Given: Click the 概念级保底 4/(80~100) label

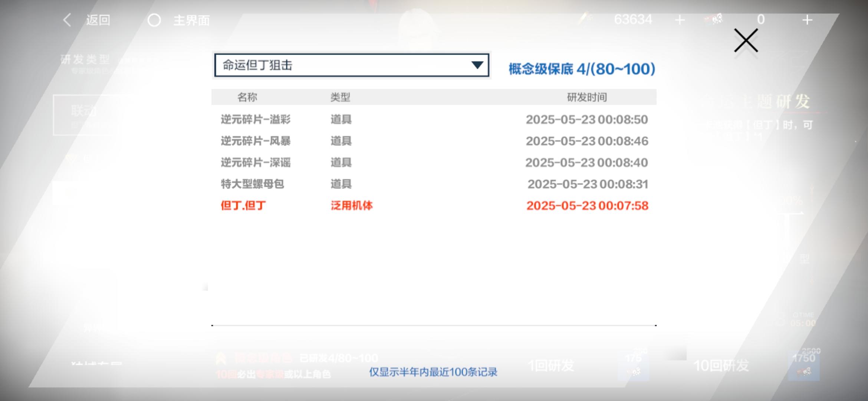Looking at the screenshot, I should 582,69.
